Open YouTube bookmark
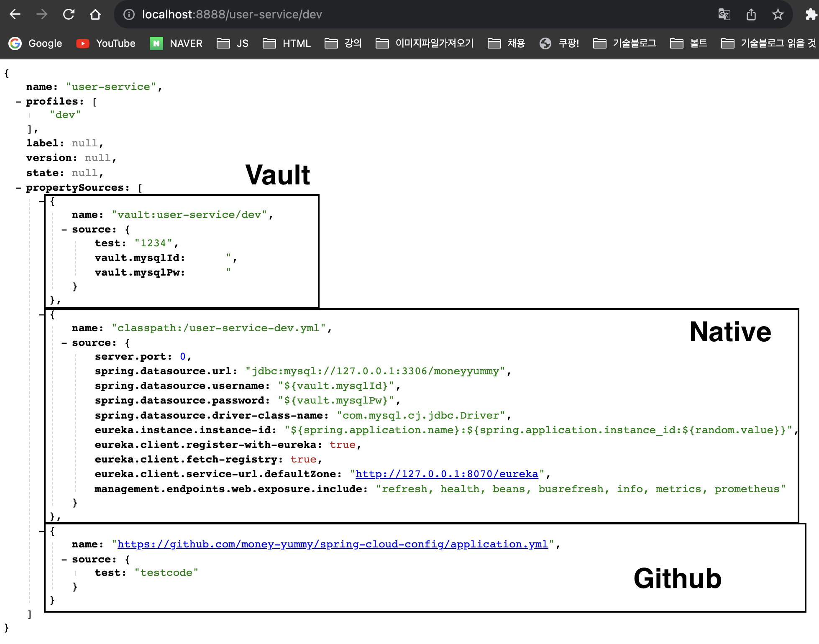 (106, 43)
